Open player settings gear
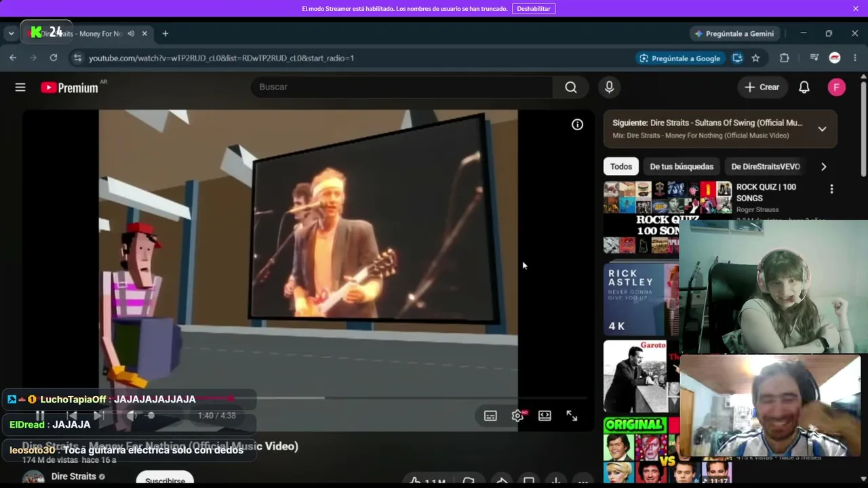The width and height of the screenshot is (868, 488). click(x=517, y=415)
